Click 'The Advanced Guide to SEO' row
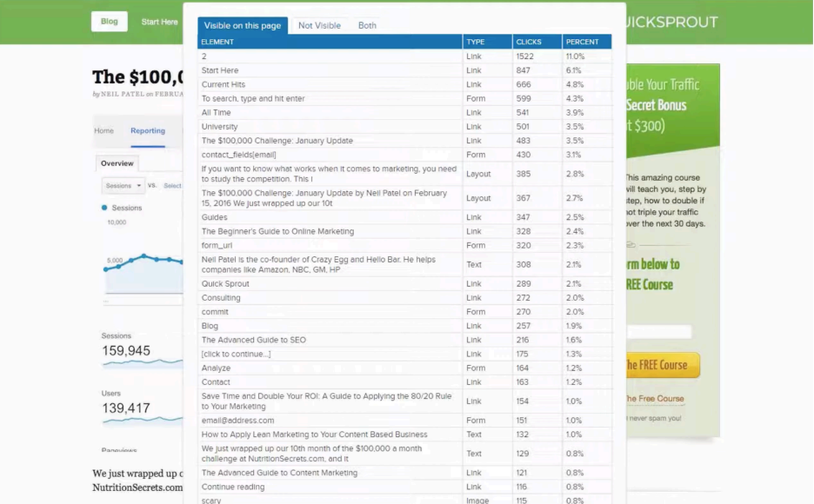This screenshot has width=814, height=504. coord(404,339)
